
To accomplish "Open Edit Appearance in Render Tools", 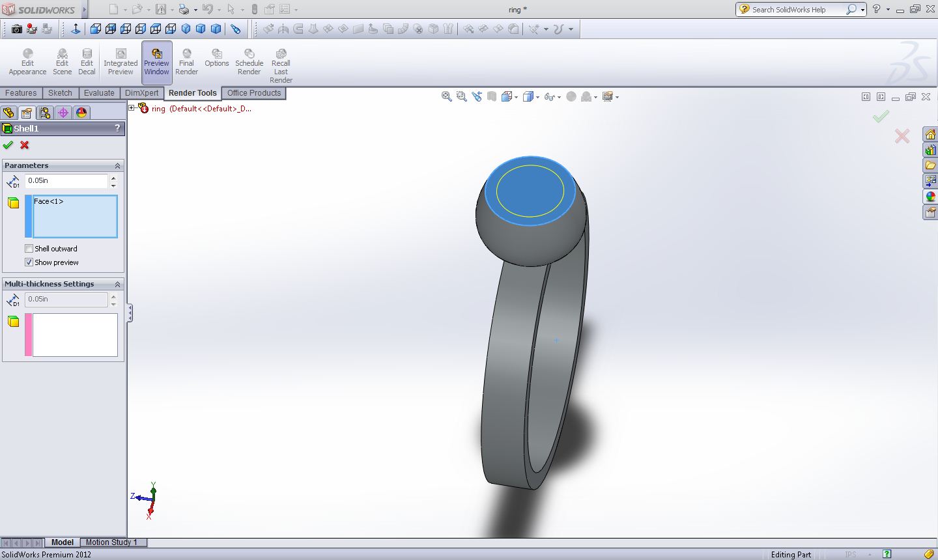I will pos(27,62).
